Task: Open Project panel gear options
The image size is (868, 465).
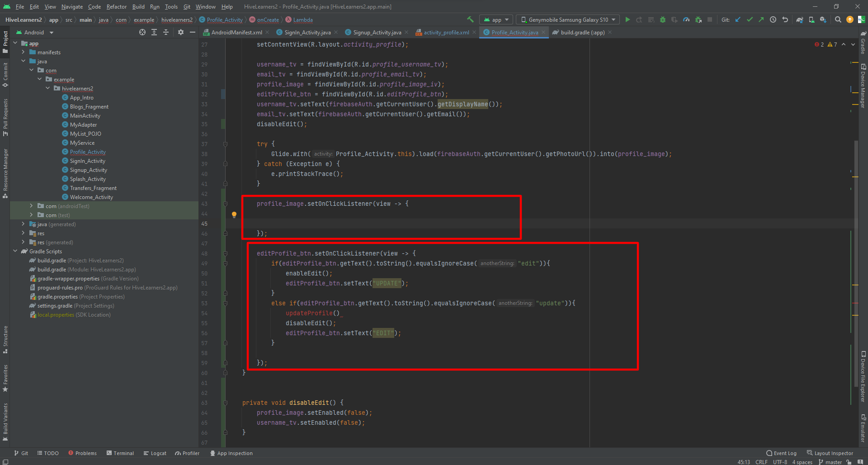Action: tap(181, 32)
